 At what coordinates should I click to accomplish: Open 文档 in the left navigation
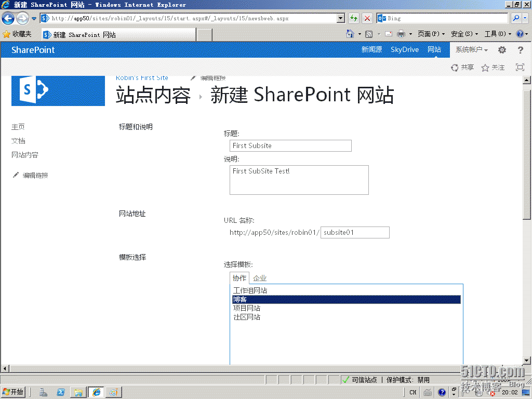point(18,141)
